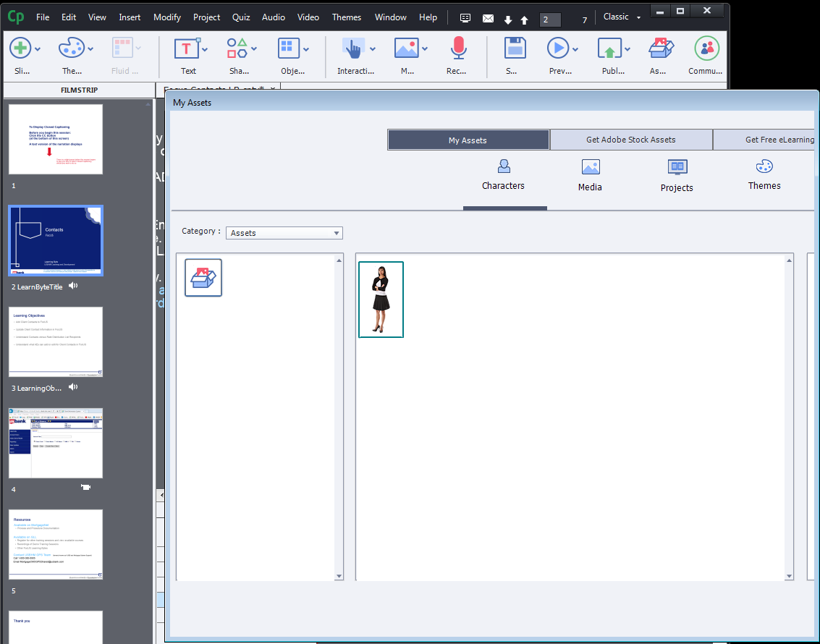Open the Category Assets dropdown
The height and width of the screenshot is (644, 820).
(x=284, y=233)
